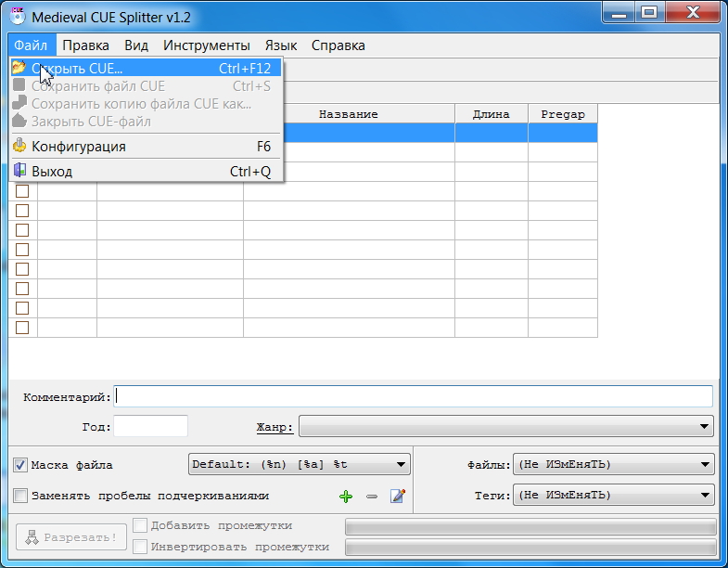Tick the Инвертировать промежутки checkbox
Image resolution: width=728 pixels, height=568 pixels.
[x=140, y=546]
